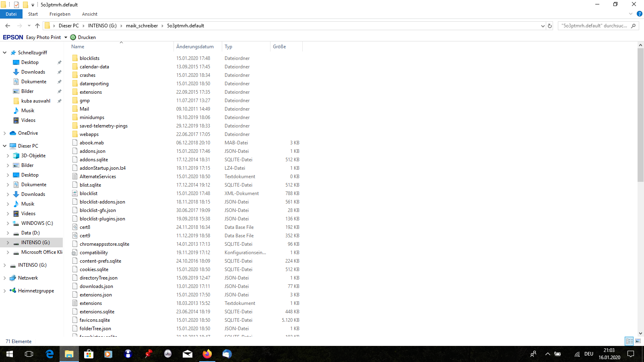The image size is (644, 362).
Task: Select the addonStartup.json.lz4 file name
Action: [103, 168]
